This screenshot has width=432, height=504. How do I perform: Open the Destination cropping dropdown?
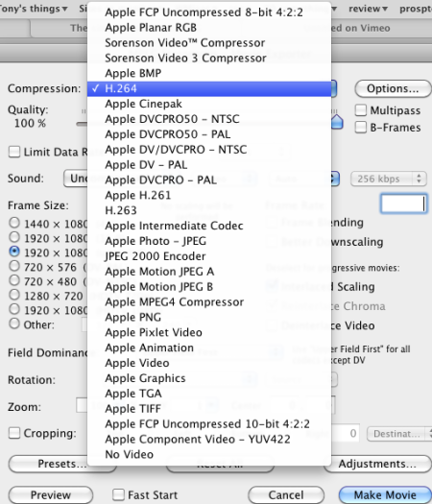[399, 434]
